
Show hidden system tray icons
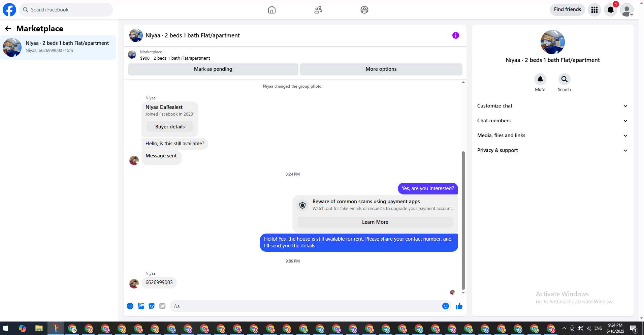pos(564,328)
